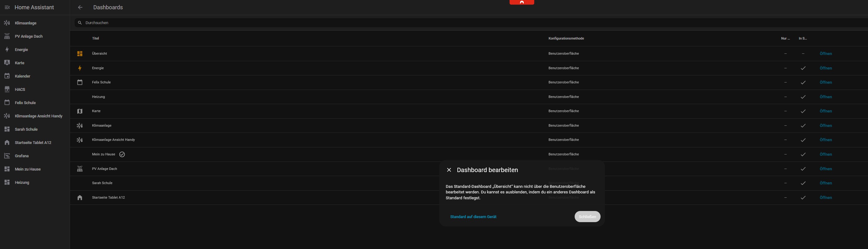
Task: Open the Karte dashboard via Öffnen
Action: click(x=825, y=111)
